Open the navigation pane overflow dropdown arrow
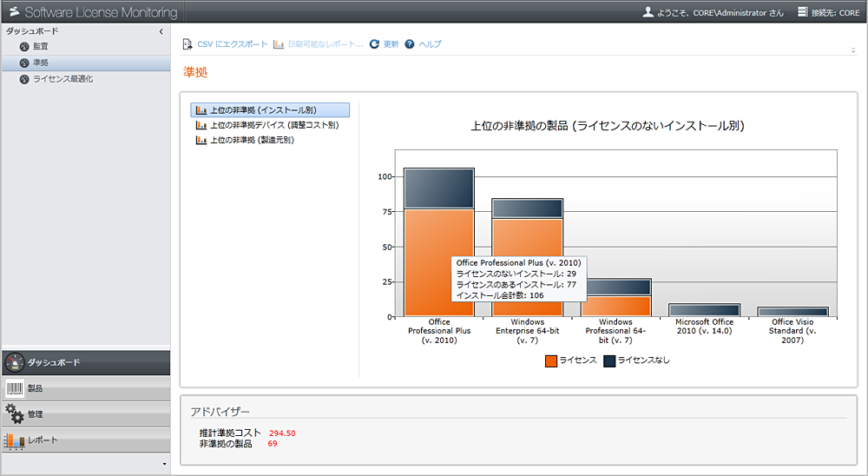This screenshot has width=868, height=476. pos(164,464)
